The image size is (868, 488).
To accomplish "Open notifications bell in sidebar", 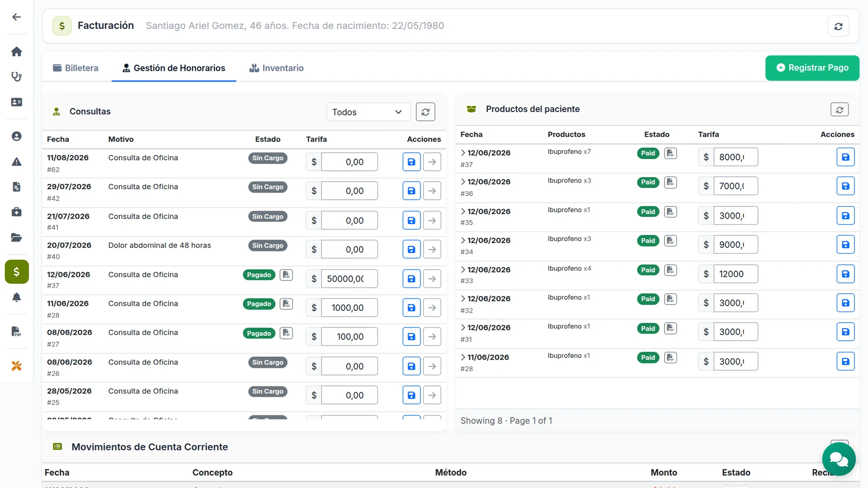I will pyautogui.click(x=17, y=297).
